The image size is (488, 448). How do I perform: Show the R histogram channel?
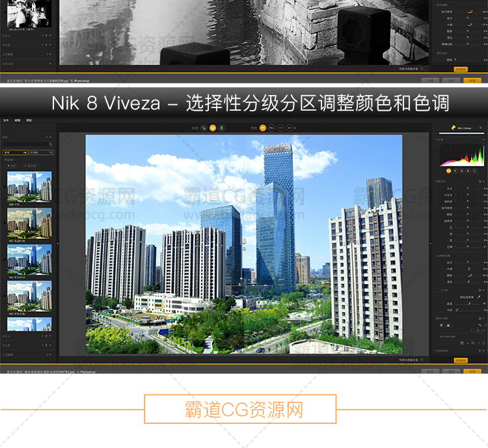455,171
